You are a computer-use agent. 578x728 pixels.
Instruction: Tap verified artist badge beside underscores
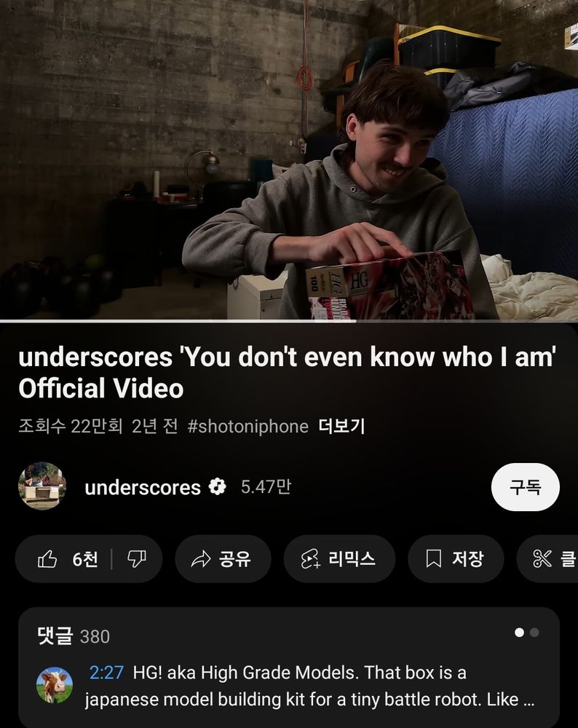tap(217, 486)
